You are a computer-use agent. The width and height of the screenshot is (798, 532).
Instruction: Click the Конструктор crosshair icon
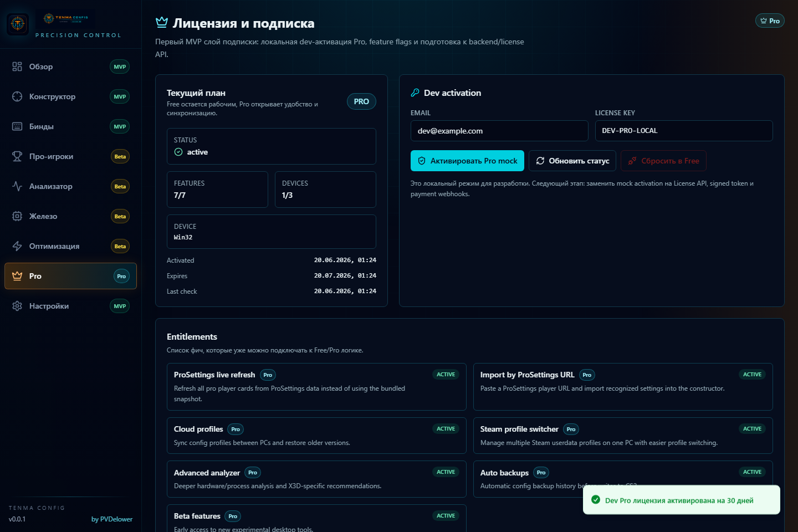click(x=17, y=96)
